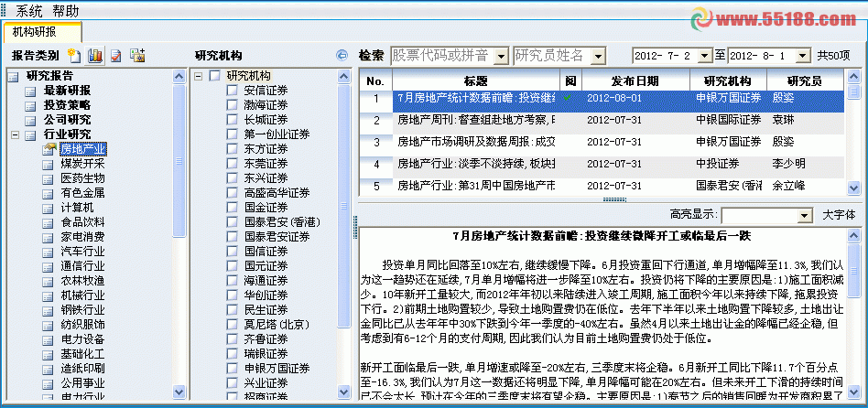
Task: Sort by the 研究员 column header
Action: click(x=804, y=81)
